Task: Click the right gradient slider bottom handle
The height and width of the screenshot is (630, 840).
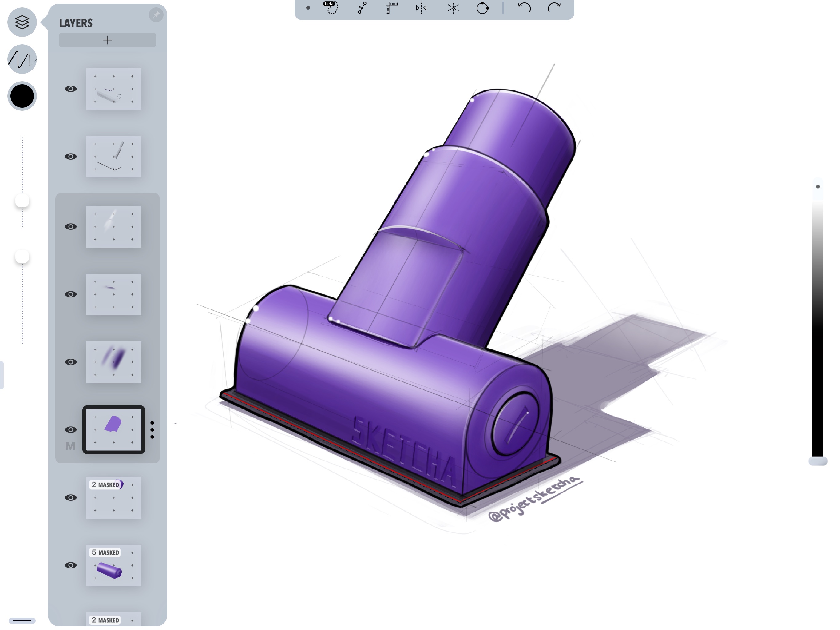Action: pos(818,461)
